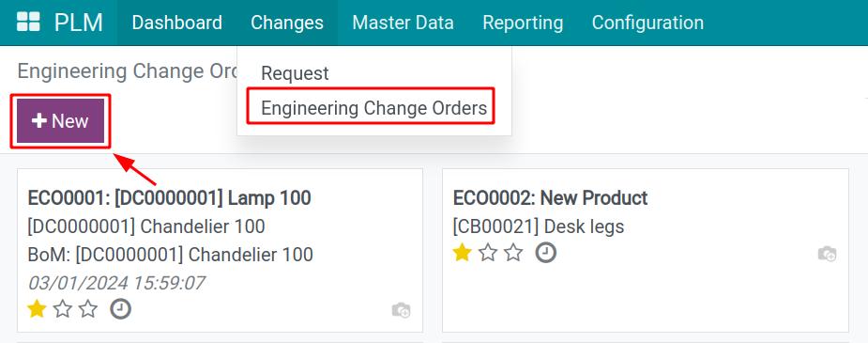Click camera icon on ECO0002 card
Image resolution: width=868 pixels, height=343 pixels.
coord(827,255)
